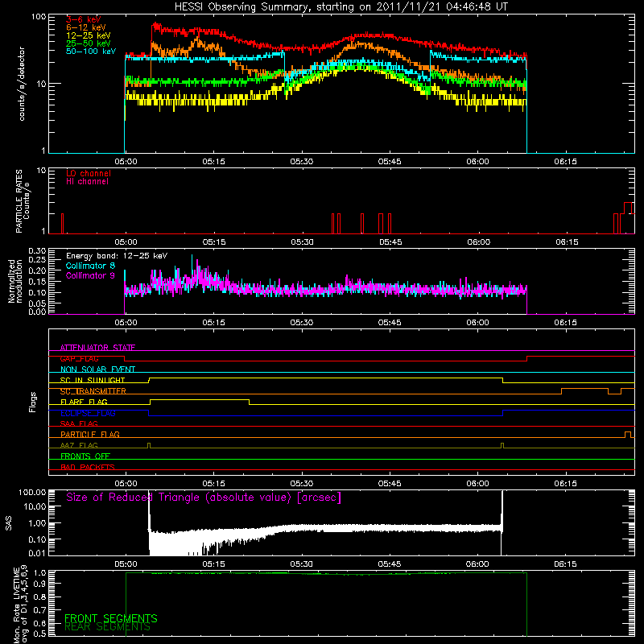Select the SC_IN_SUNLIGHT flag label
Screen dimensions: 644x644
point(93,380)
